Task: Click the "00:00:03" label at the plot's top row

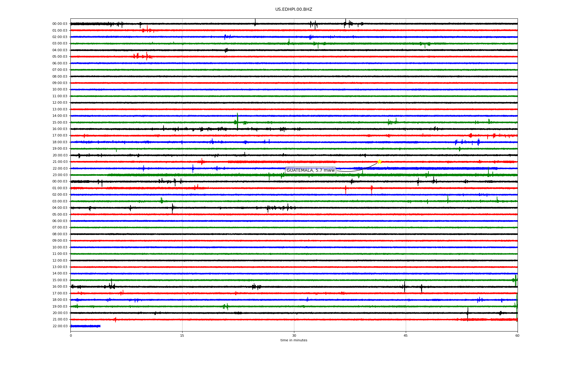Action: click(60, 24)
